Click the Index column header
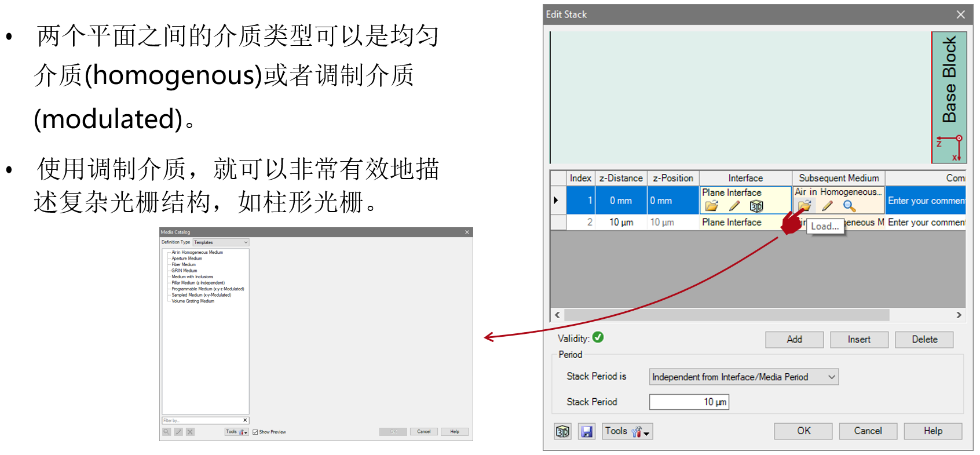980x455 pixels. 581,178
